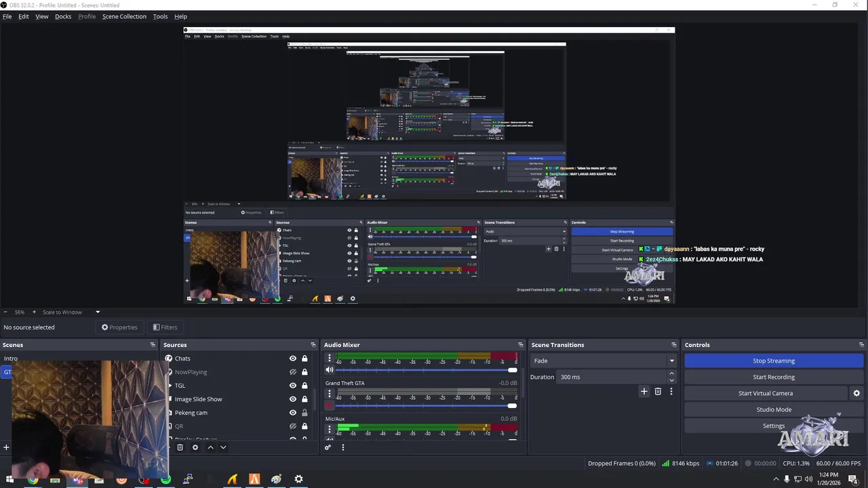Move source up with arrow icon
868x488 pixels.
210,447
